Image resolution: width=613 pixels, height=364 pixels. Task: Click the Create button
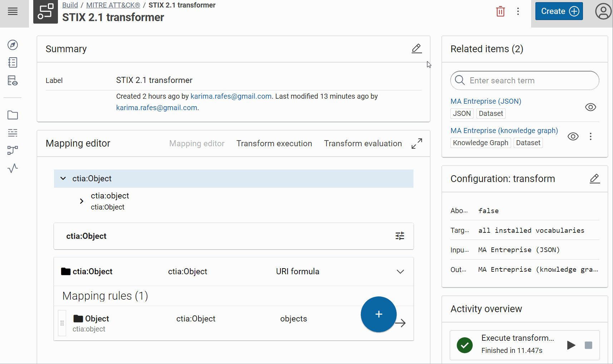[559, 11]
